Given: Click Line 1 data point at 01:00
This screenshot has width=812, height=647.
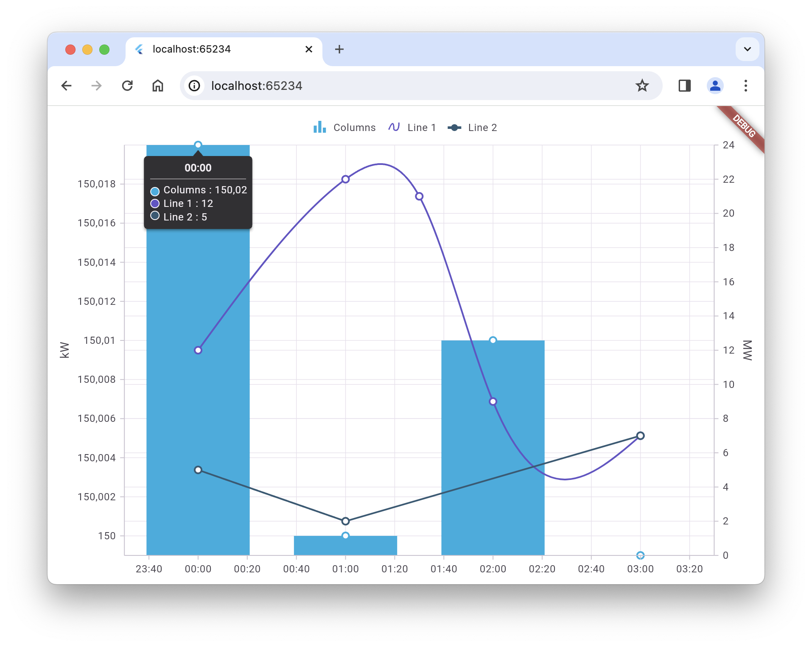Looking at the screenshot, I should click(345, 179).
